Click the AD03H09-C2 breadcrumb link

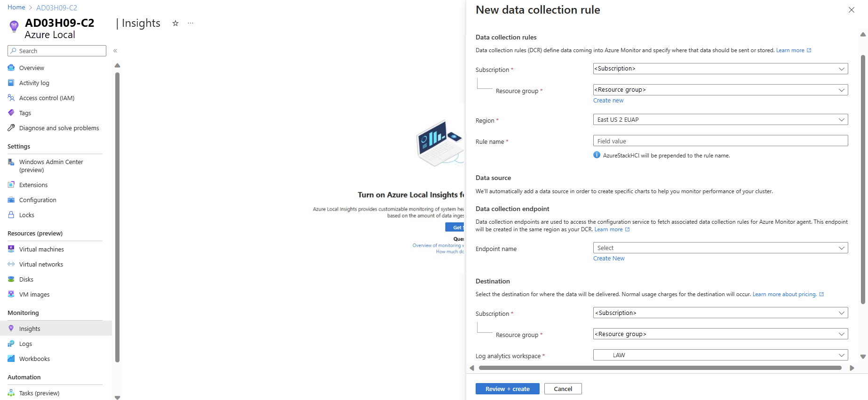click(x=56, y=8)
